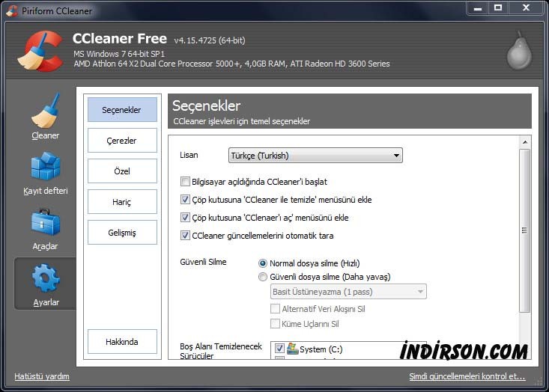Image resolution: width=549 pixels, height=392 pixels.
Task: Click the CCleaner logo in the header
Action: 40,51
